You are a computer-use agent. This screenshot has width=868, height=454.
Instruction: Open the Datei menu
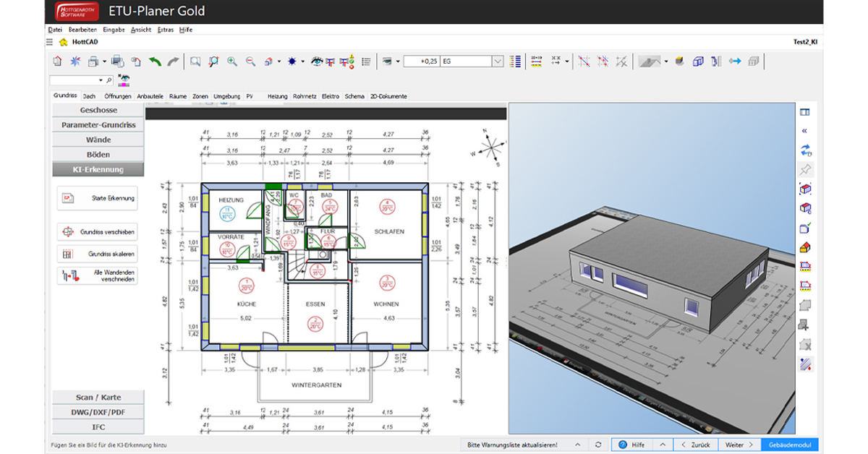pos(55,30)
